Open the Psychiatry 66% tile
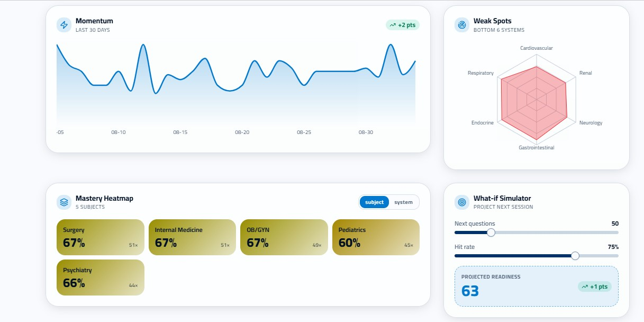Viewport: 644px width, 322px height. pos(101,278)
